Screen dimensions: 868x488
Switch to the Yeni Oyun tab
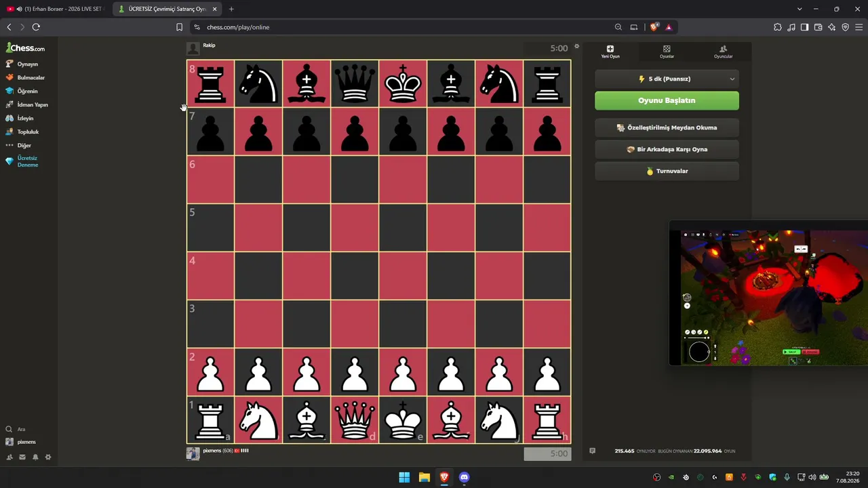610,52
